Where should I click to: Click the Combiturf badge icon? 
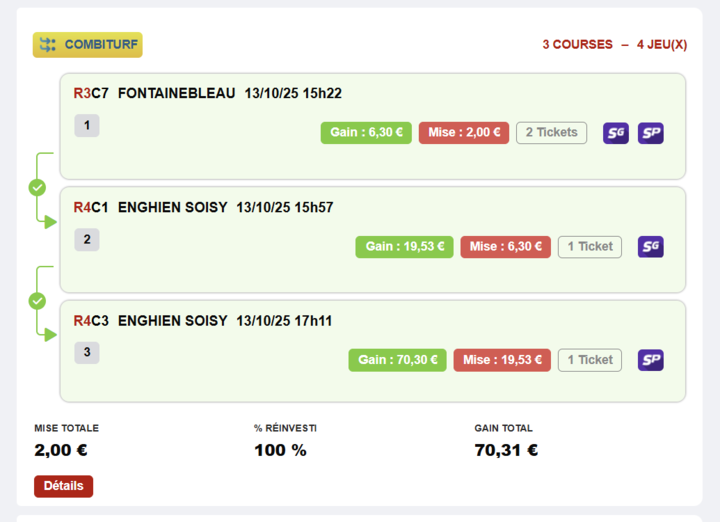point(87,45)
